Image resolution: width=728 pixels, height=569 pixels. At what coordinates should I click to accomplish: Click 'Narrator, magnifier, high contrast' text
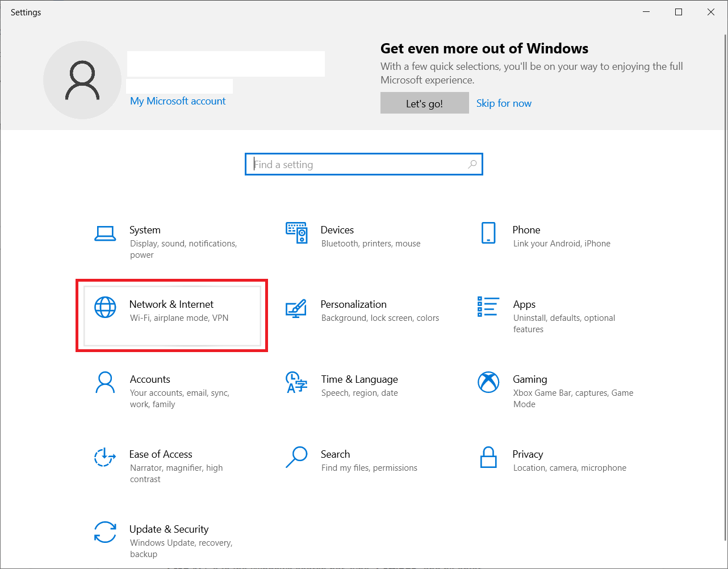click(177, 474)
